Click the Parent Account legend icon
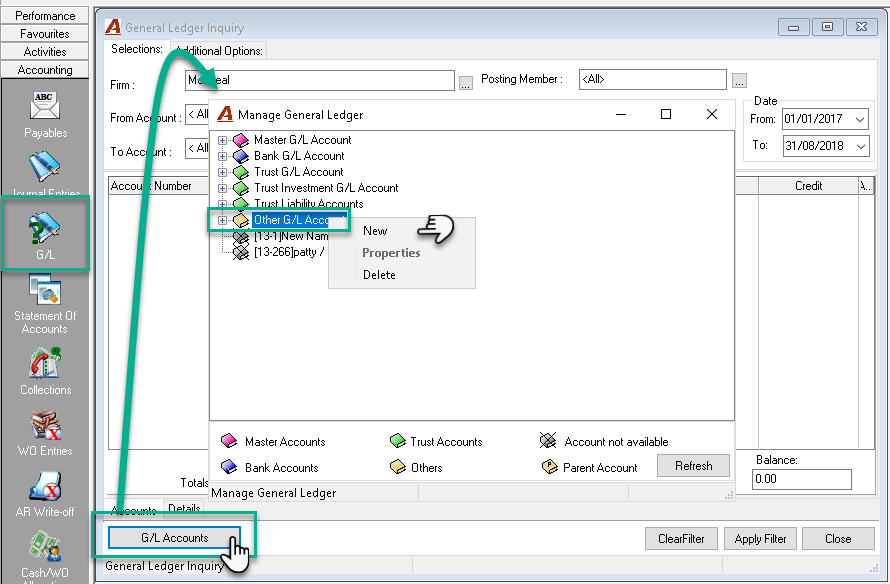 (549, 467)
